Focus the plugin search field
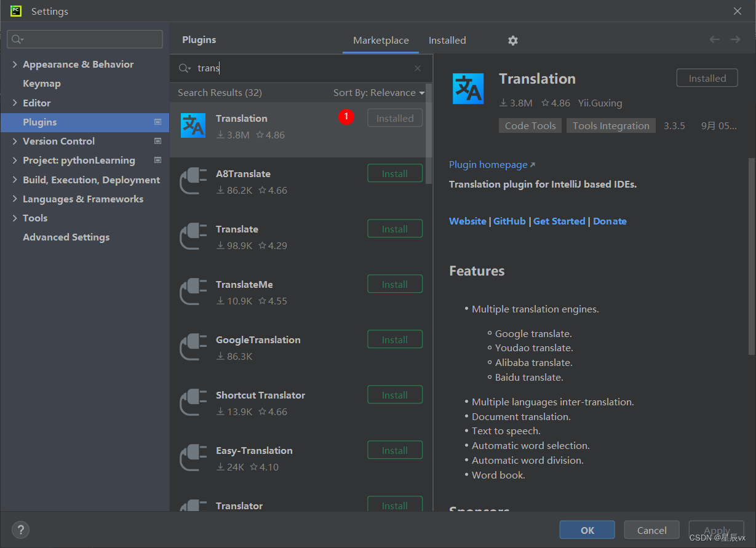Image resolution: width=756 pixels, height=548 pixels. coord(301,68)
